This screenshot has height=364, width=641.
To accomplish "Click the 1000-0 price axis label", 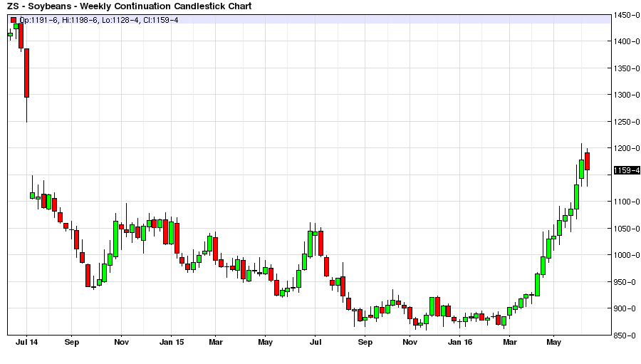I will (626, 255).
